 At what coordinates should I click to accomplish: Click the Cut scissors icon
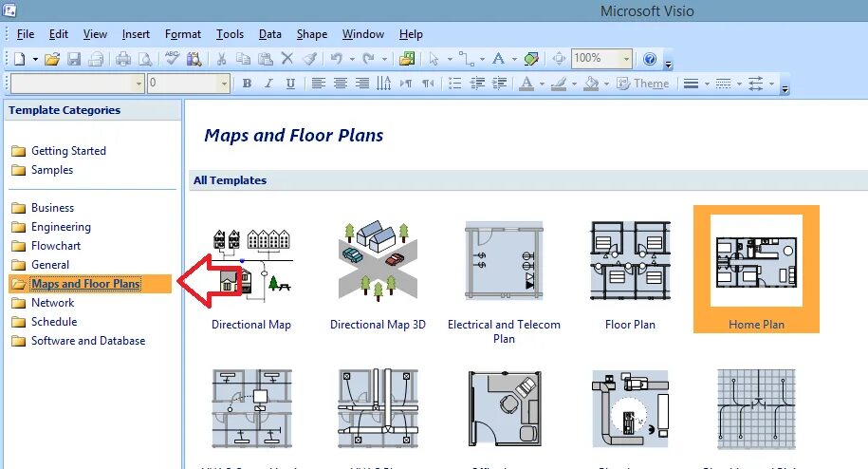221,59
